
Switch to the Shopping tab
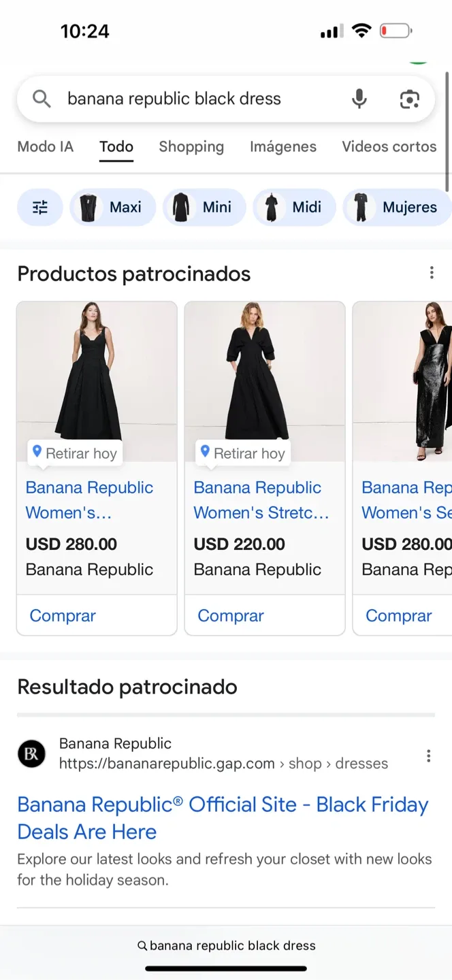click(x=191, y=146)
